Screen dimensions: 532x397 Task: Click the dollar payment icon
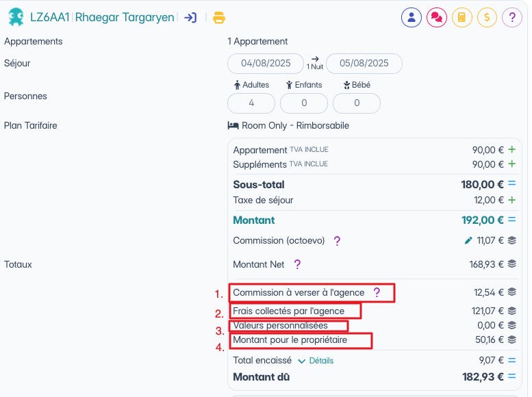tap(487, 17)
